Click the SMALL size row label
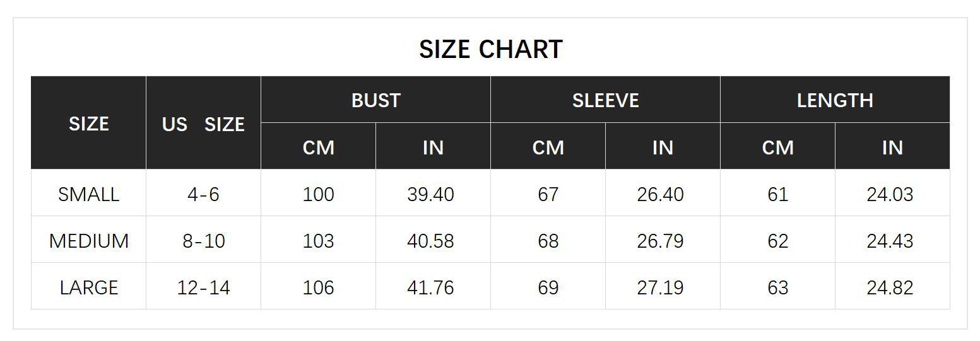980x341 pixels. pyautogui.click(x=88, y=194)
